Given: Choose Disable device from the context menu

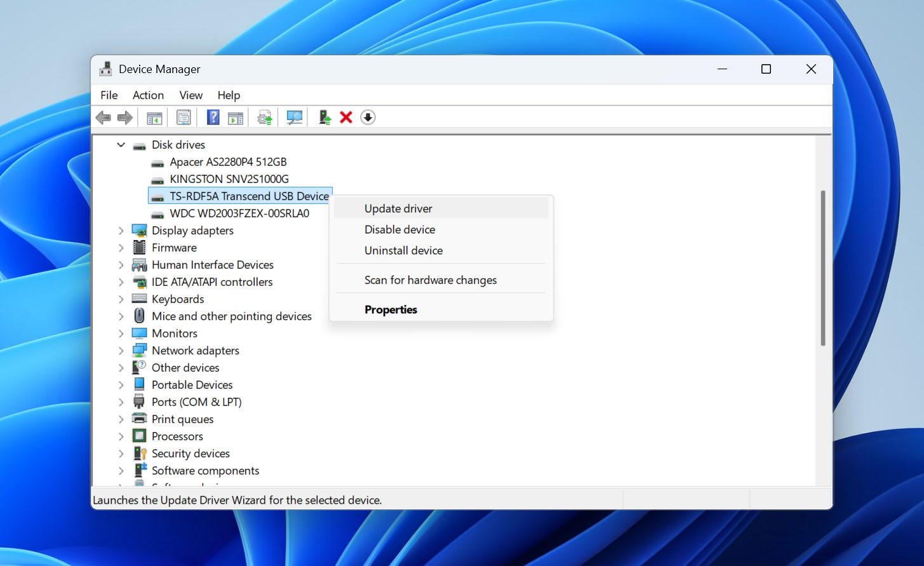Looking at the screenshot, I should tap(441, 229).
